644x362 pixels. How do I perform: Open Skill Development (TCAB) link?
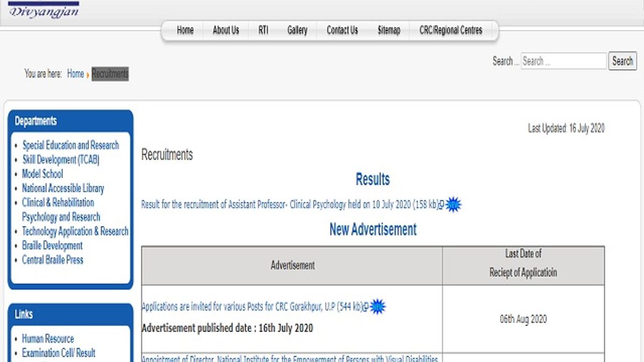tap(61, 160)
